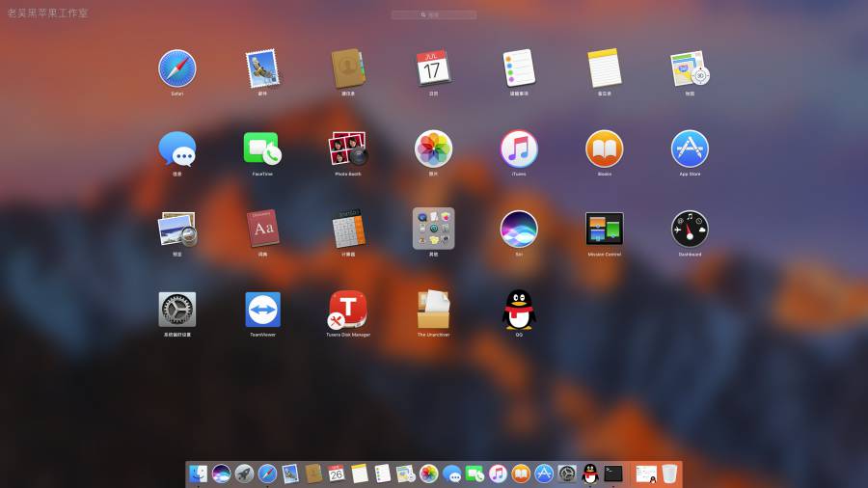This screenshot has width=868, height=488.
Task: Open Messages in the Dock
Action: tap(451, 474)
